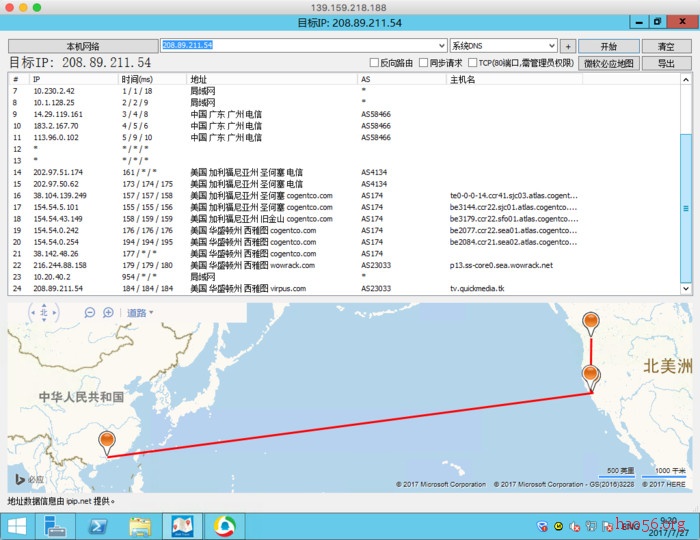Click the map zoom out icon
700x540 pixels.
(x=91, y=313)
